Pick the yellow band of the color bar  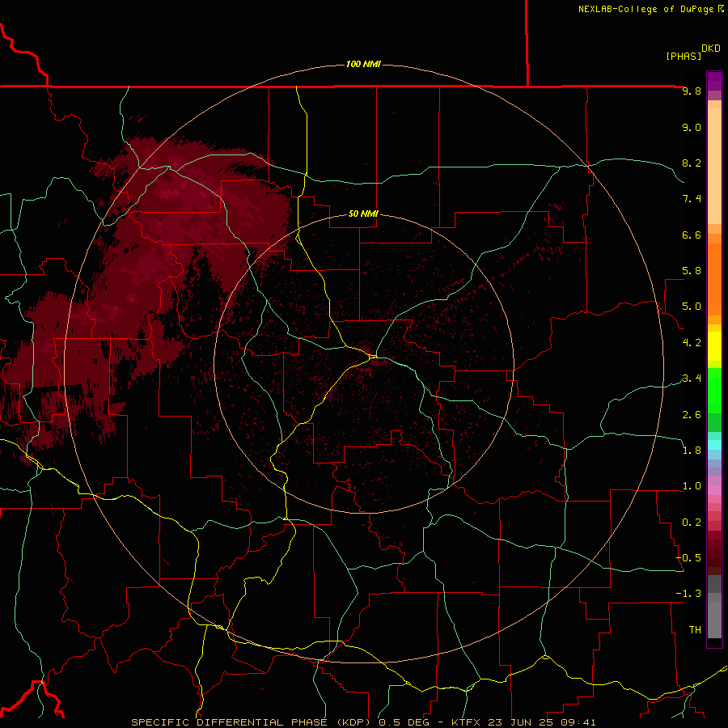tap(714, 346)
